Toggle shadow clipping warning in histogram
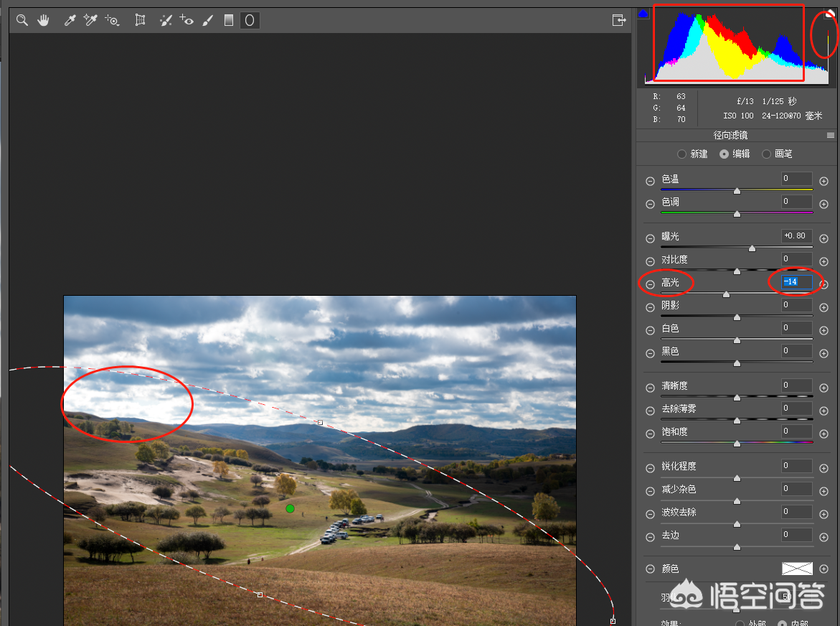The width and height of the screenshot is (840, 626). click(643, 14)
